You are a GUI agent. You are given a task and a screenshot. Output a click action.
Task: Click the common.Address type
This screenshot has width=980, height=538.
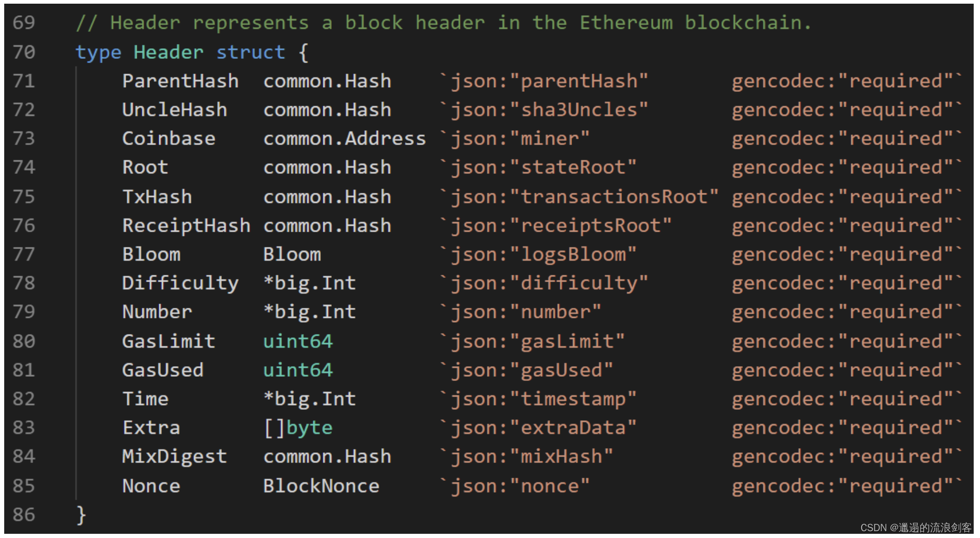point(344,139)
